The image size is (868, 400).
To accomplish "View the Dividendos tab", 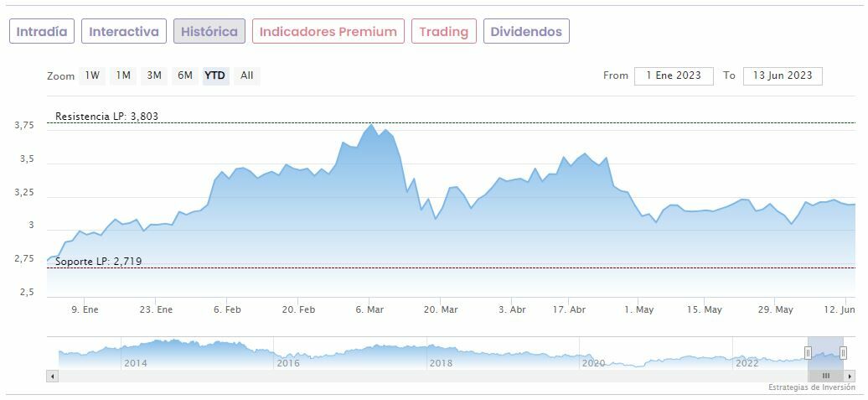I will tap(526, 32).
